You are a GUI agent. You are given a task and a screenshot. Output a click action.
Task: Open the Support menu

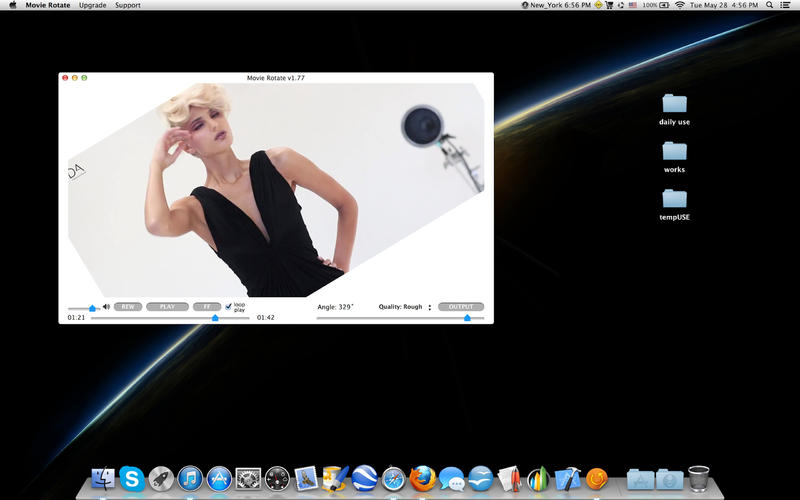point(127,5)
